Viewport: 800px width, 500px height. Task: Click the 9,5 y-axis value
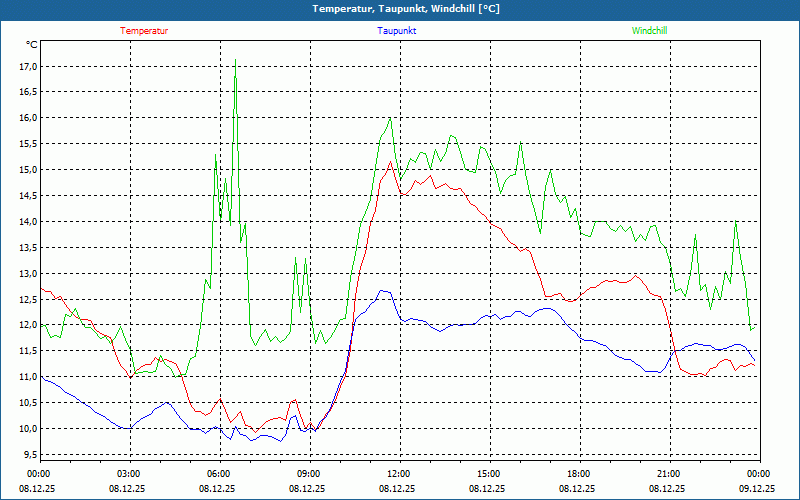[29, 455]
